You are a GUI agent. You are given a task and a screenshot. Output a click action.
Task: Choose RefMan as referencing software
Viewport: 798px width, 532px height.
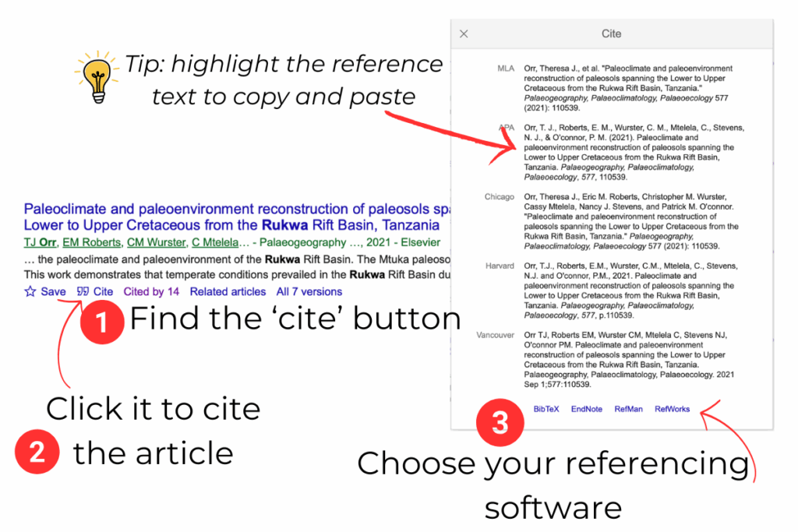629,407
